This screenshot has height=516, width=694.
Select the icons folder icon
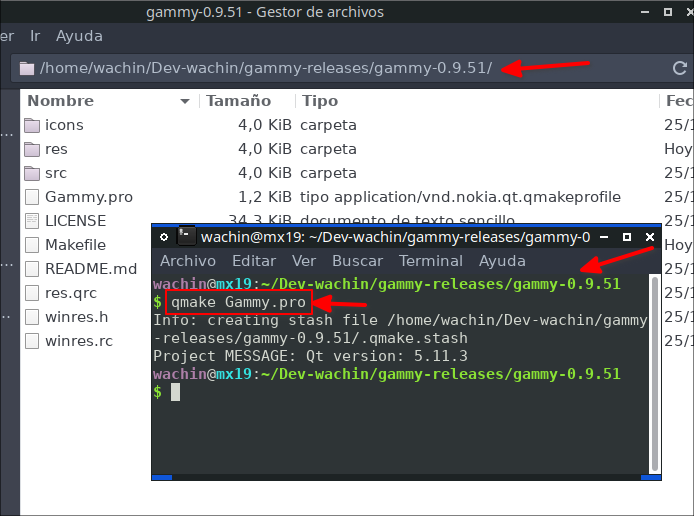tap(32, 125)
